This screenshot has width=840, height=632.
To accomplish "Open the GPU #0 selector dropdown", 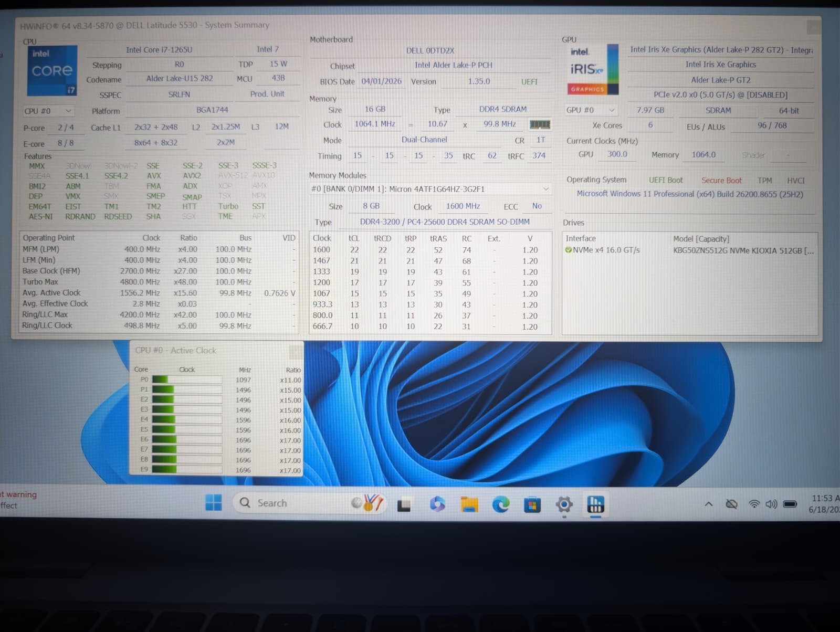I will pyautogui.click(x=591, y=110).
